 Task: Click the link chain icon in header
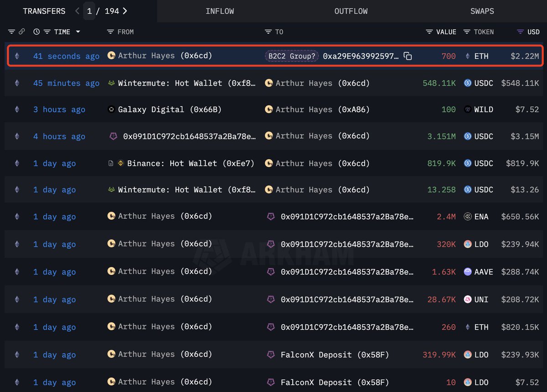21,31
